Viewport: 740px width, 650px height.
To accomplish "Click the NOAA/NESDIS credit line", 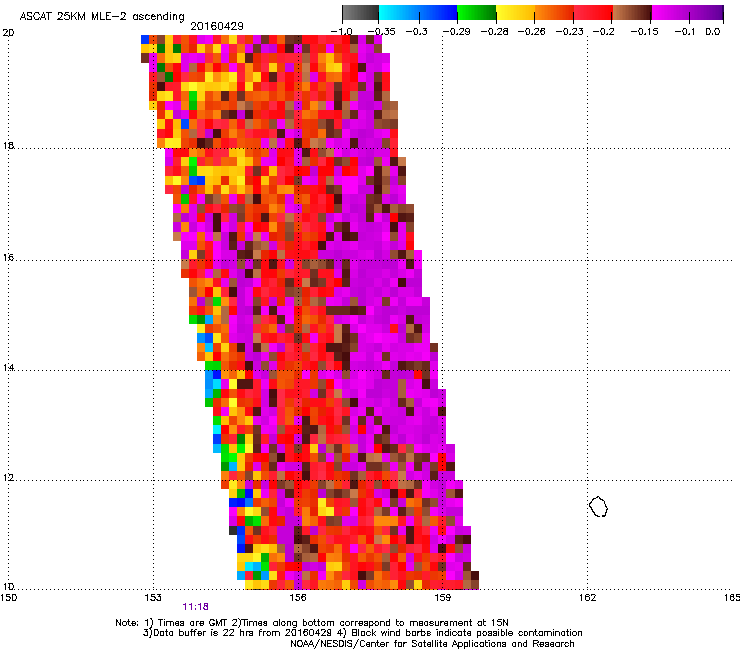I will point(432,644).
